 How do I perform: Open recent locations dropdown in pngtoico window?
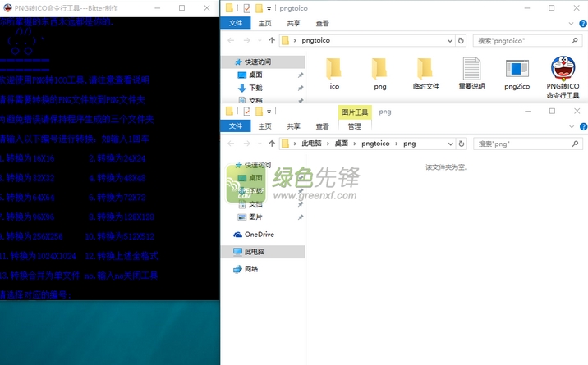point(260,40)
